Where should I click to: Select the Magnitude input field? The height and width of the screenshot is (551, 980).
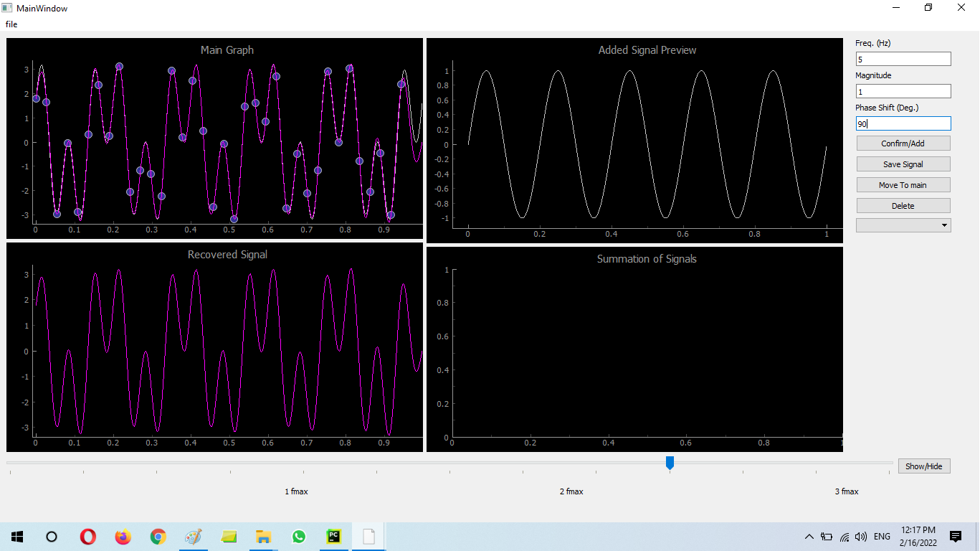pyautogui.click(x=903, y=91)
